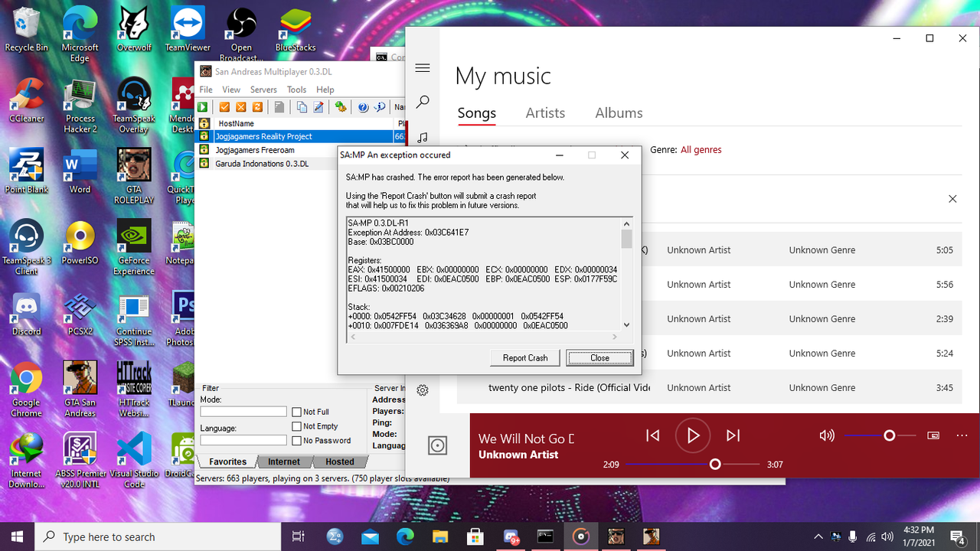
Task: Click the green Connect play icon in SA-MP toolbar
Action: [x=203, y=107]
